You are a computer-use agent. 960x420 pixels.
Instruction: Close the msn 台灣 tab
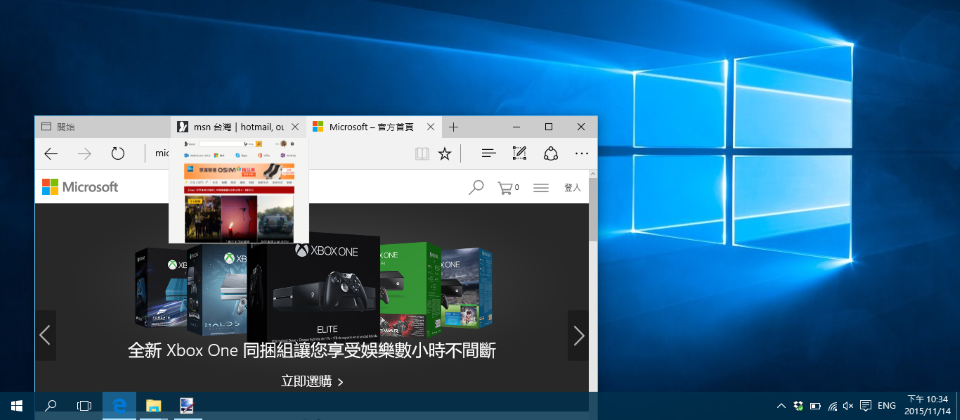pos(295,127)
